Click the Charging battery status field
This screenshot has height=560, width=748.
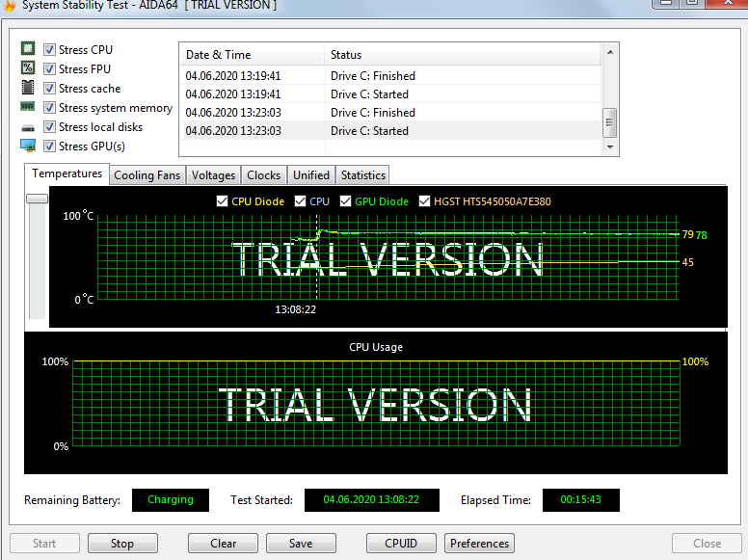click(x=171, y=500)
